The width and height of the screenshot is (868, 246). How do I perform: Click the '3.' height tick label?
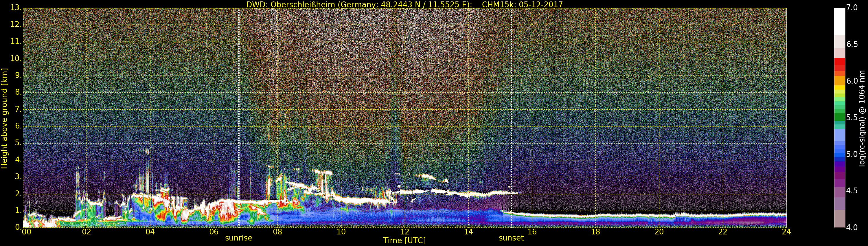[x=18, y=177]
